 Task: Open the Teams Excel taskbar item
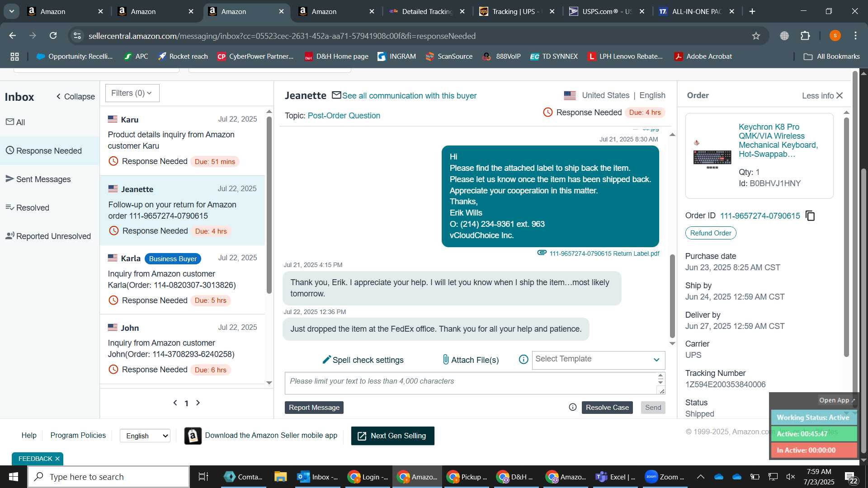point(615,477)
